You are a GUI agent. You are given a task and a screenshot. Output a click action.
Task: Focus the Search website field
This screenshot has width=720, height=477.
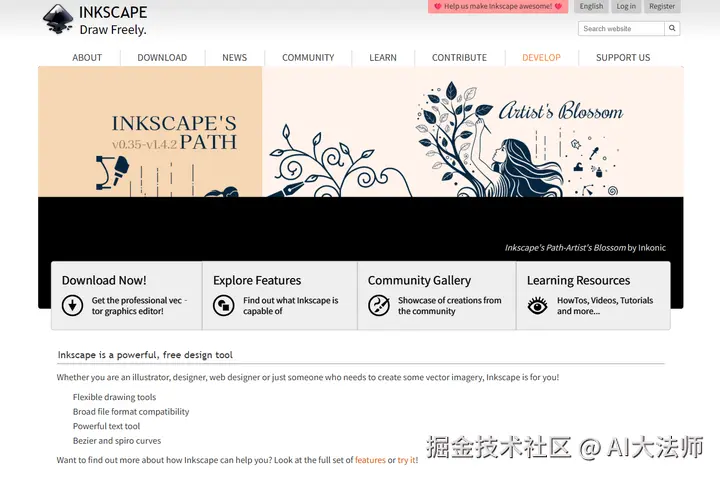click(x=621, y=28)
